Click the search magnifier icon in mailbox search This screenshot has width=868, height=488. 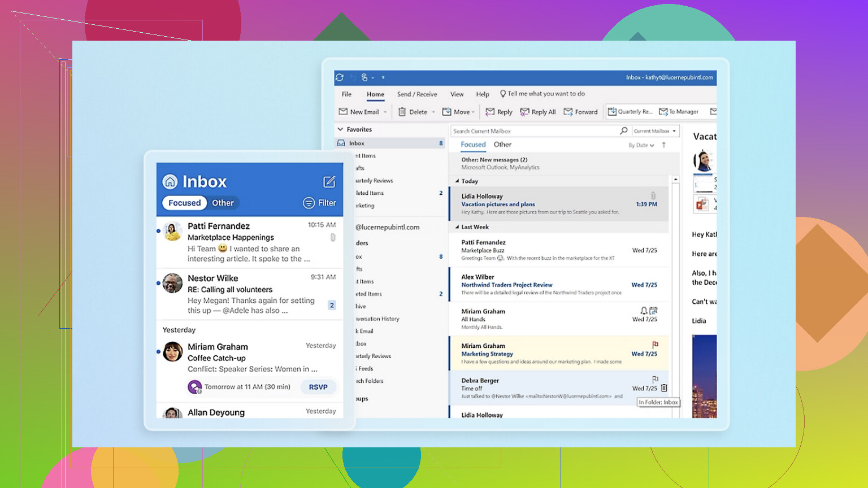623,131
